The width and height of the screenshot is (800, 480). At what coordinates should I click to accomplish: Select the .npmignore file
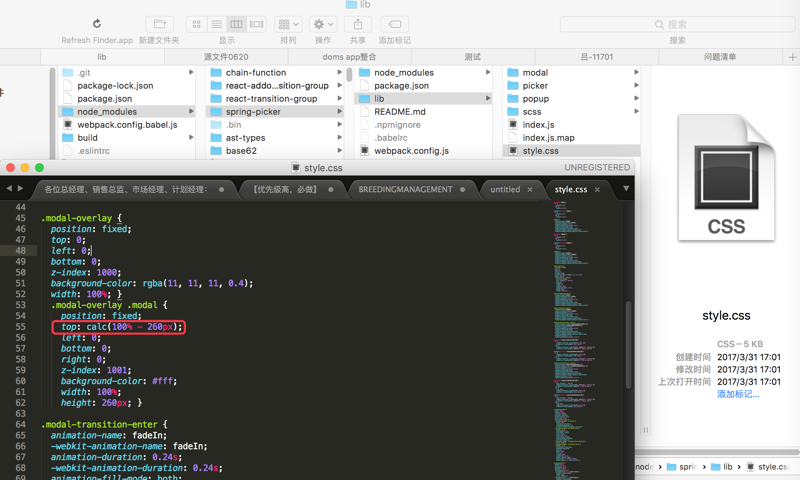click(423, 124)
